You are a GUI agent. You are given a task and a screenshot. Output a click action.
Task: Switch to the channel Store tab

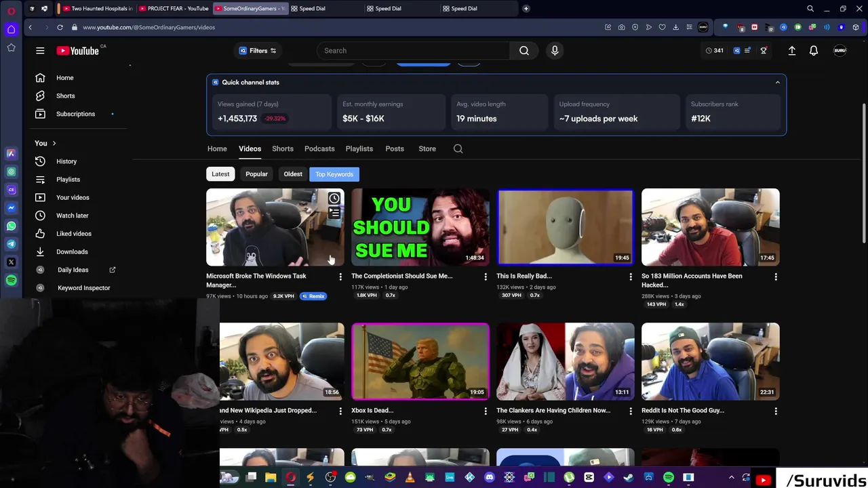427,149
